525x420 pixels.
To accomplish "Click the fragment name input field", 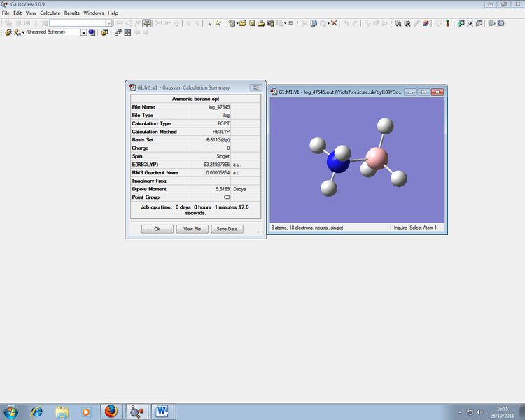I will point(78,23).
